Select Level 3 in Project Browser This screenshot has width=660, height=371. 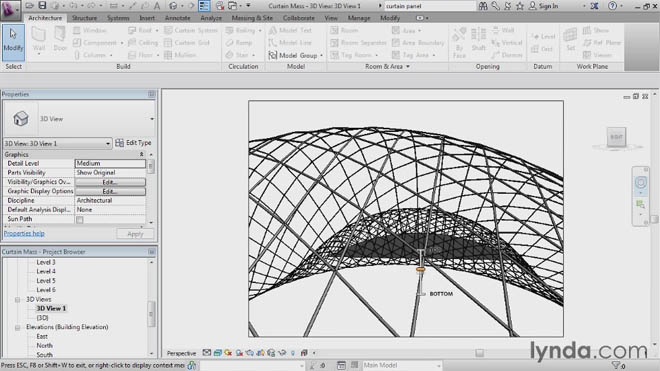tap(45, 262)
